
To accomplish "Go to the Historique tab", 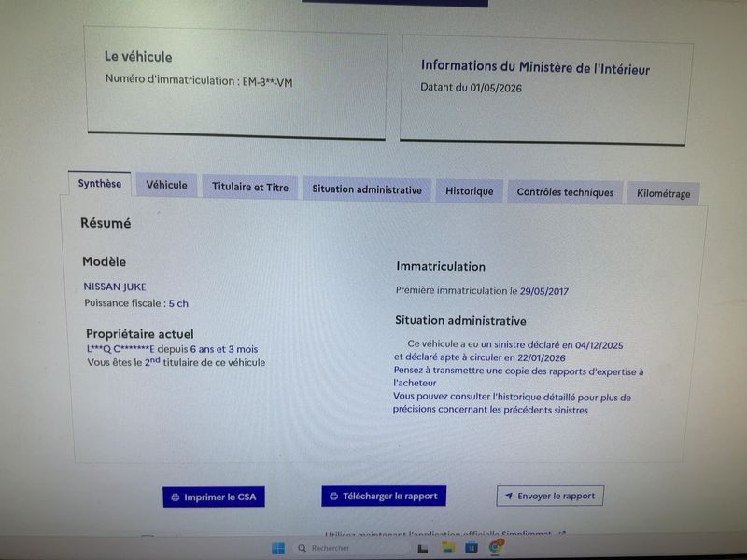I will 470,191.
